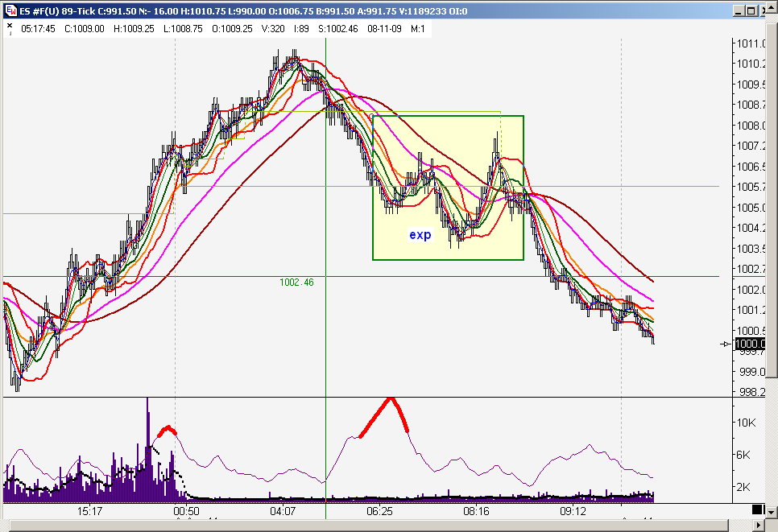This screenshot has height=532, width=778.
Task: Click the 15:17 time axis label
Action: click(90, 511)
